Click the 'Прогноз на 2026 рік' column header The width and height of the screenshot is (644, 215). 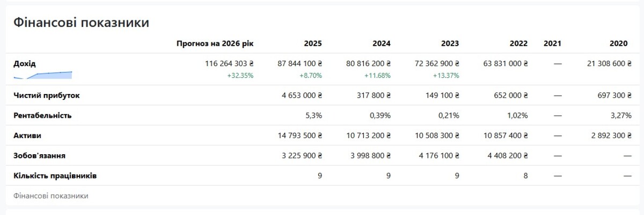[x=215, y=44]
